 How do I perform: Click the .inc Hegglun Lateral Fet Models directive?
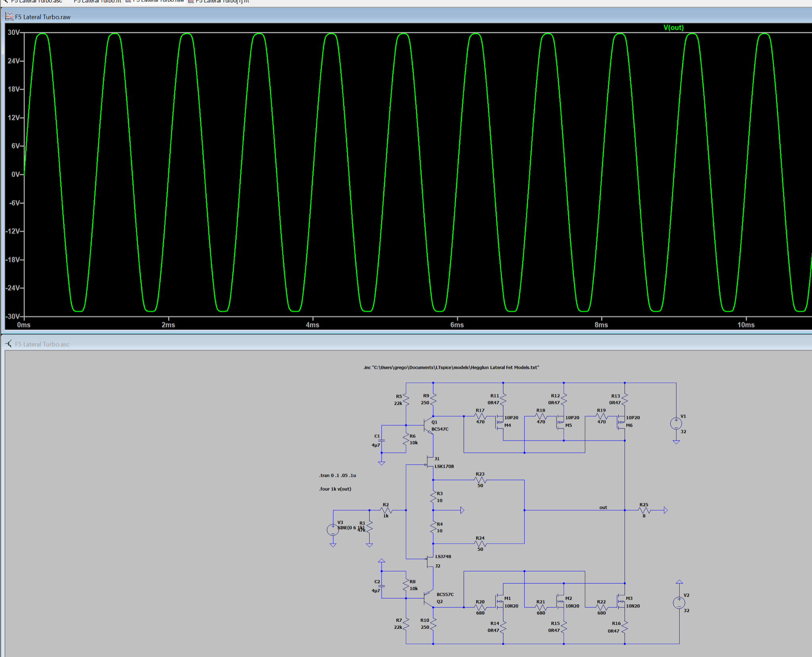pos(451,368)
